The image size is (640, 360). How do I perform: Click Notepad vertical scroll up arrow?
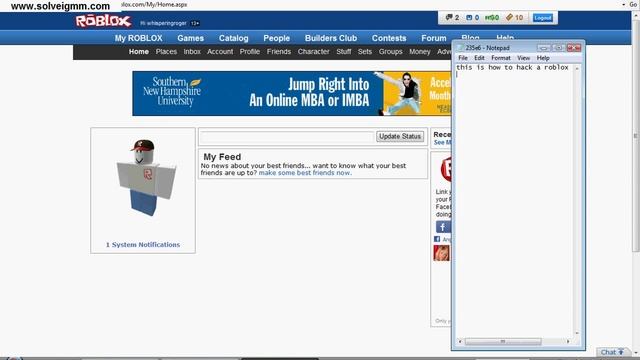coord(577,68)
